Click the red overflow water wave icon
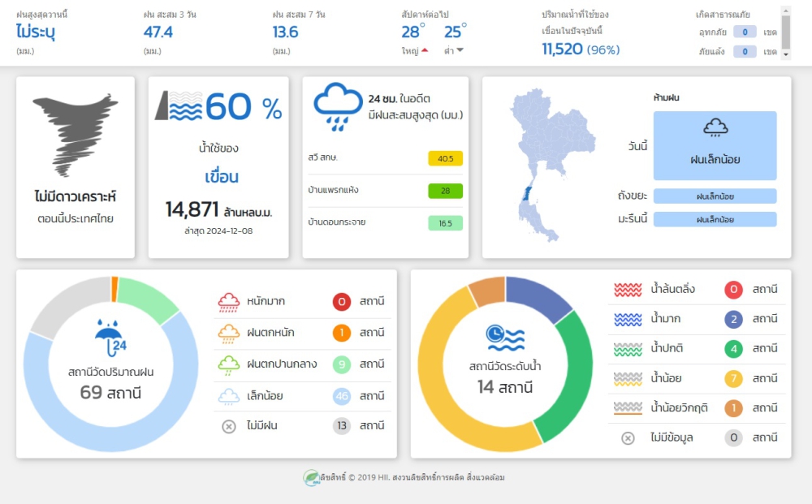Screen dimensions: 812x504 [x=628, y=290]
